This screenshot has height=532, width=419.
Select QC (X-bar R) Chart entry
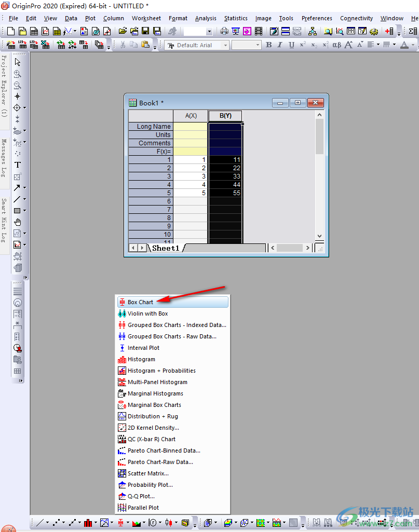point(173,439)
